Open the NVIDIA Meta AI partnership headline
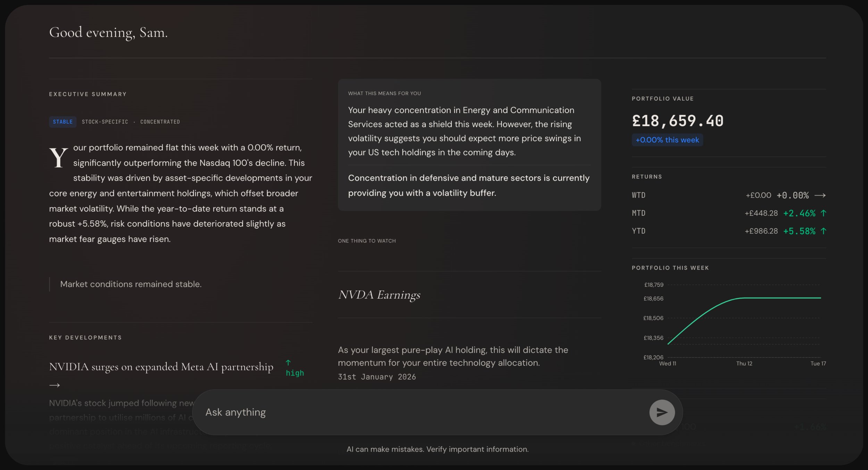Image resolution: width=868 pixels, height=470 pixels. pos(161,366)
